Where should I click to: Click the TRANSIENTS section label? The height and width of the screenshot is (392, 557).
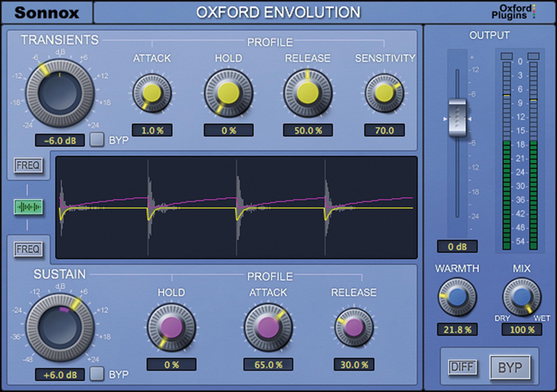60,40
